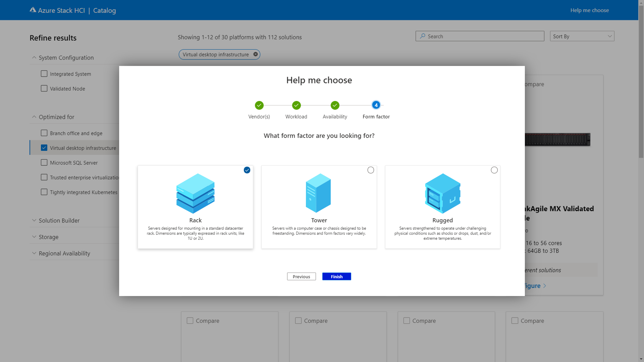Screen dimensions: 644x362
Task: Deselect the checked Rack option
Action: point(247,170)
